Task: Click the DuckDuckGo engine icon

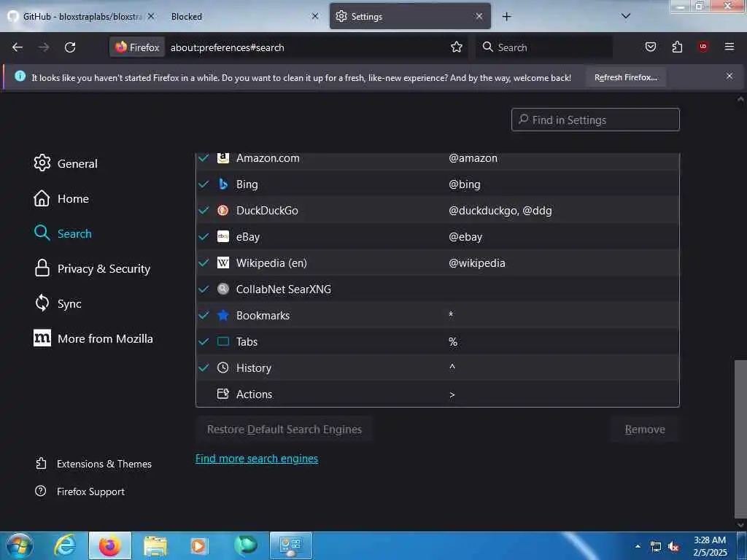Action: coord(223,211)
